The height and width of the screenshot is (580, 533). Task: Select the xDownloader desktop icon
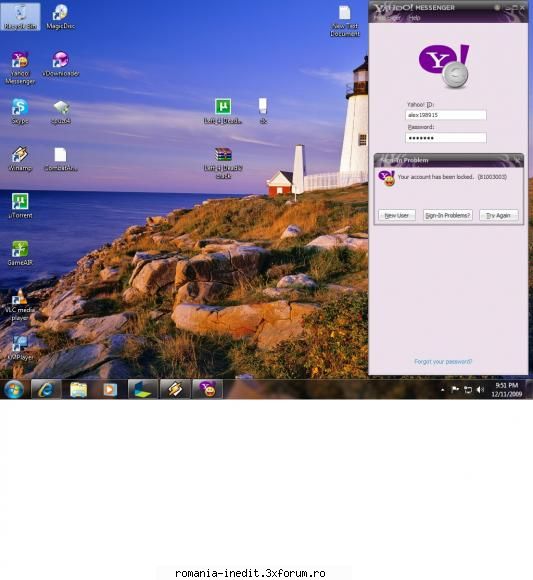tap(61, 64)
